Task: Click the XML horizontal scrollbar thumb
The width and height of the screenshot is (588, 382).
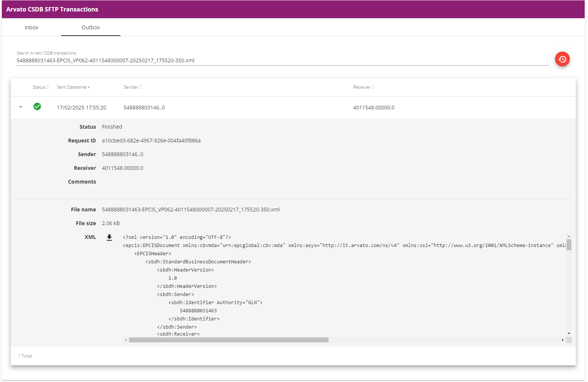Action: 229,340
